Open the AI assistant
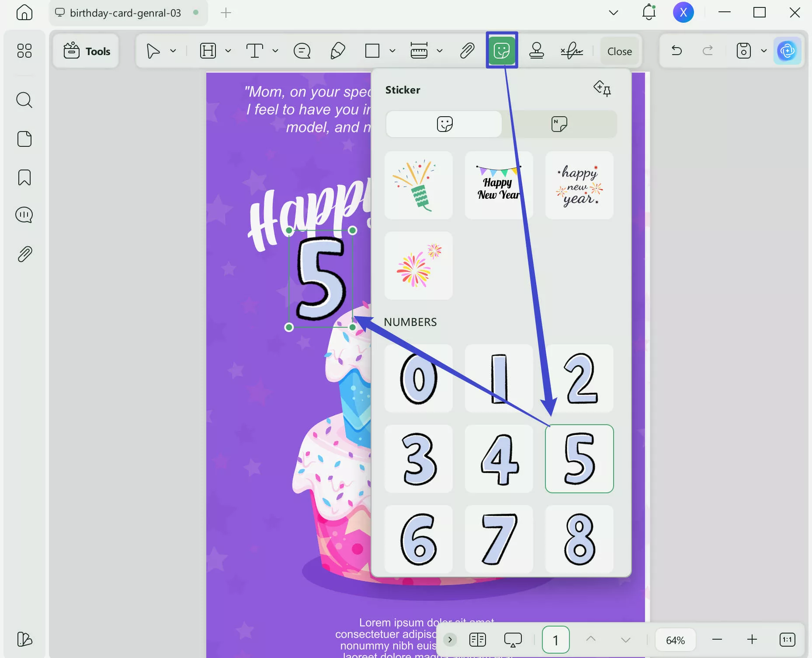The height and width of the screenshot is (658, 812). pos(788,51)
